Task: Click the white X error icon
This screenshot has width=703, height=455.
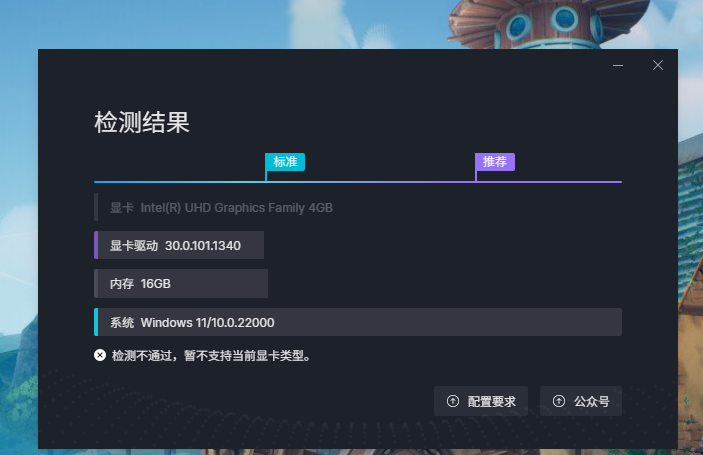Action: tap(100, 355)
